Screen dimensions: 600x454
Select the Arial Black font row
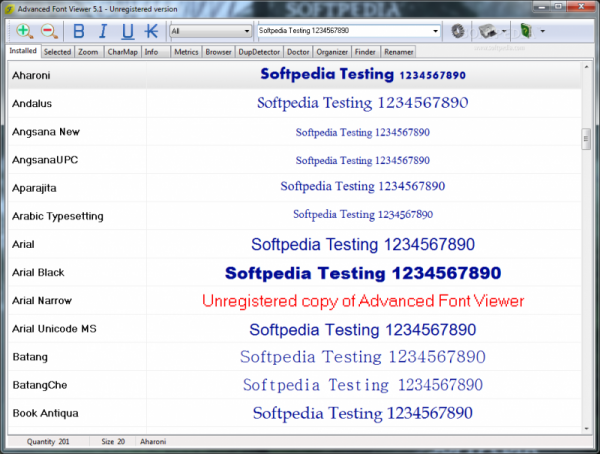(295, 273)
